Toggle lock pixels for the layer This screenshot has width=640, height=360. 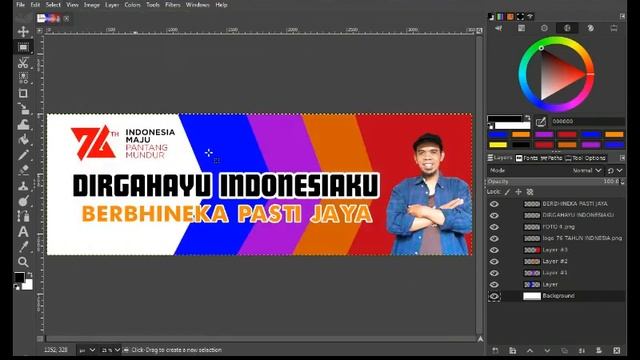pos(507,192)
